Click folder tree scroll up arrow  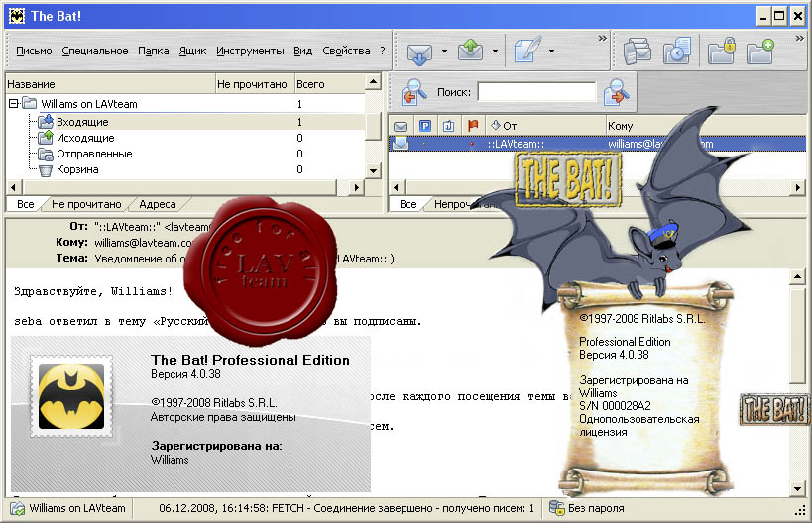coord(374,82)
